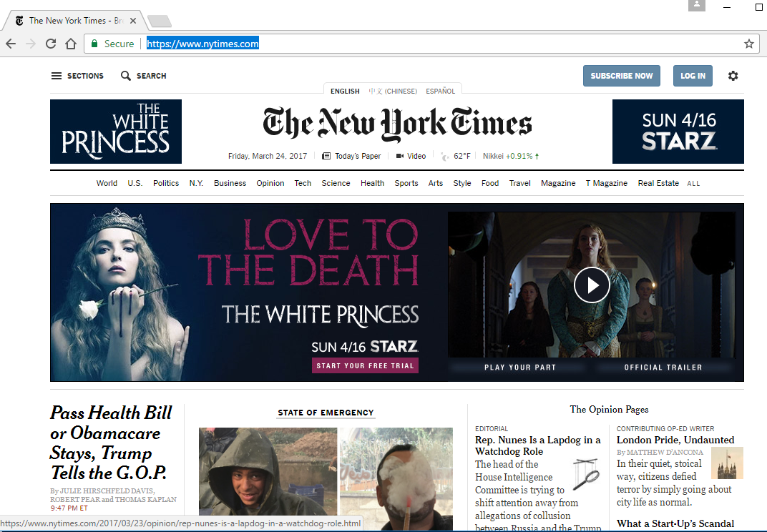
Task: Open the Rep. Nunes Is a Lapdog editorial
Action: click(538, 445)
